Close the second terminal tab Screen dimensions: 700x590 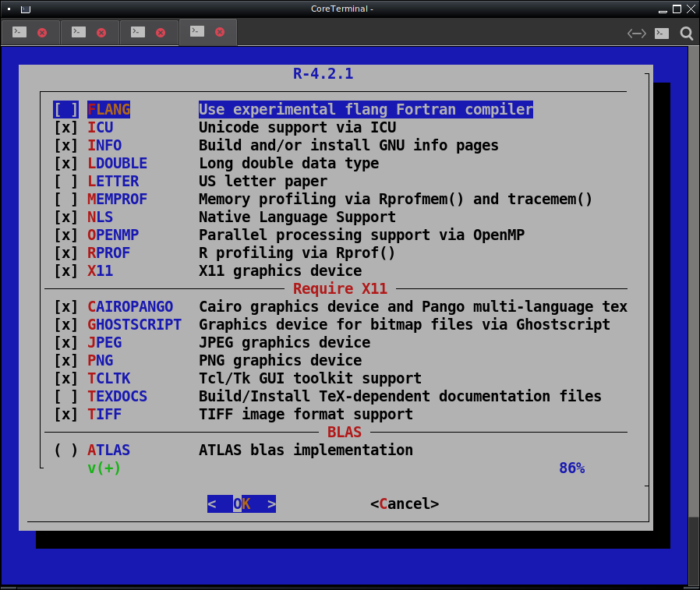click(101, 33)
